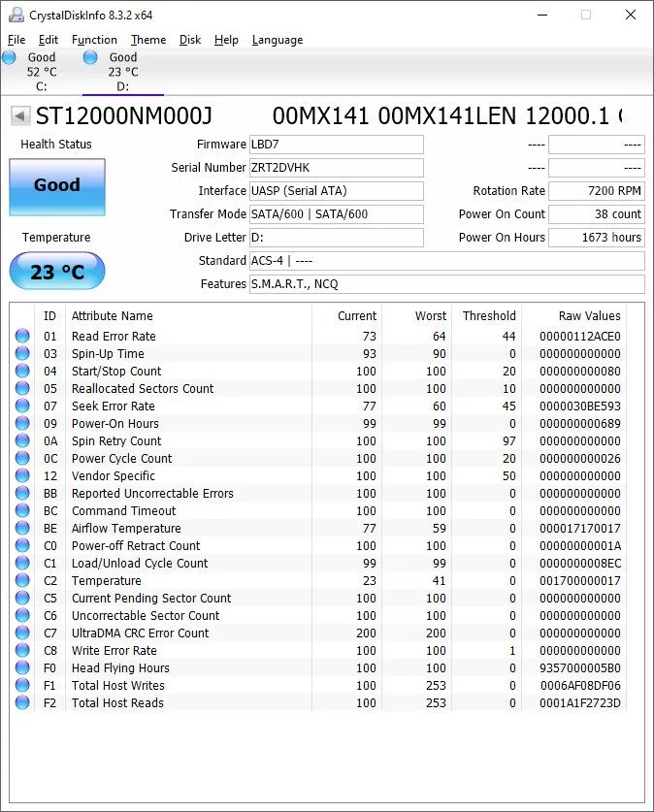Click status orb for Total Host Reads row

click(22, 702)
